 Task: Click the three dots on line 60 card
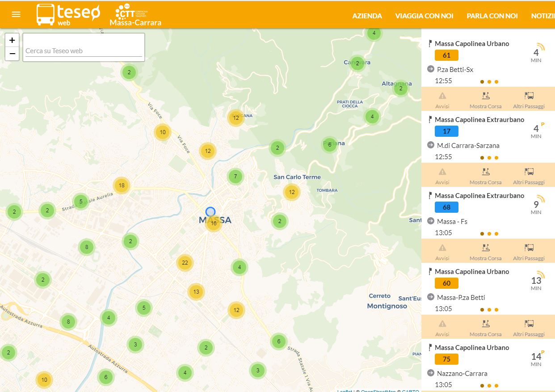[x=489, y=310]
